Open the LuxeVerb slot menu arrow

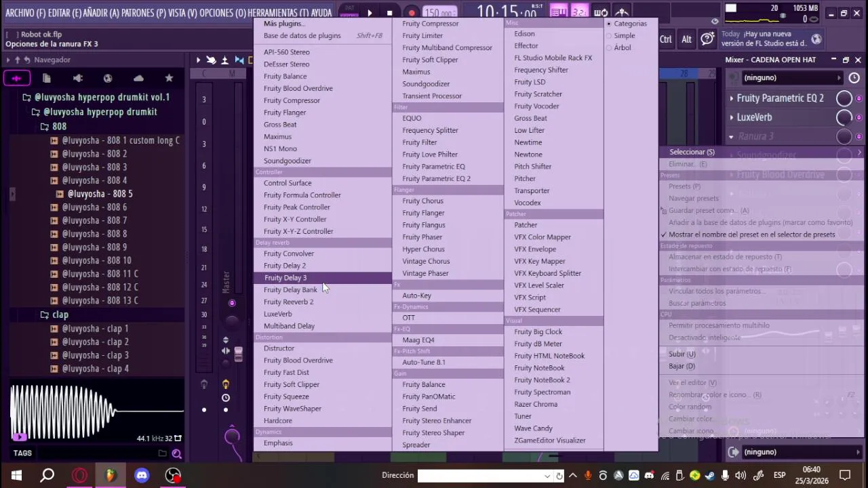(x=732, y=118)
